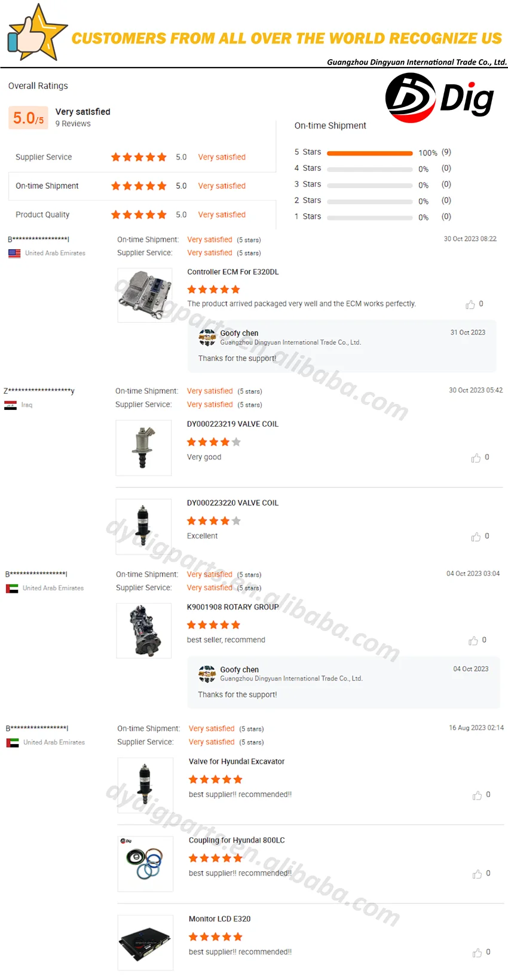Click the 4 Stars filter row

(x=373, y=169)
